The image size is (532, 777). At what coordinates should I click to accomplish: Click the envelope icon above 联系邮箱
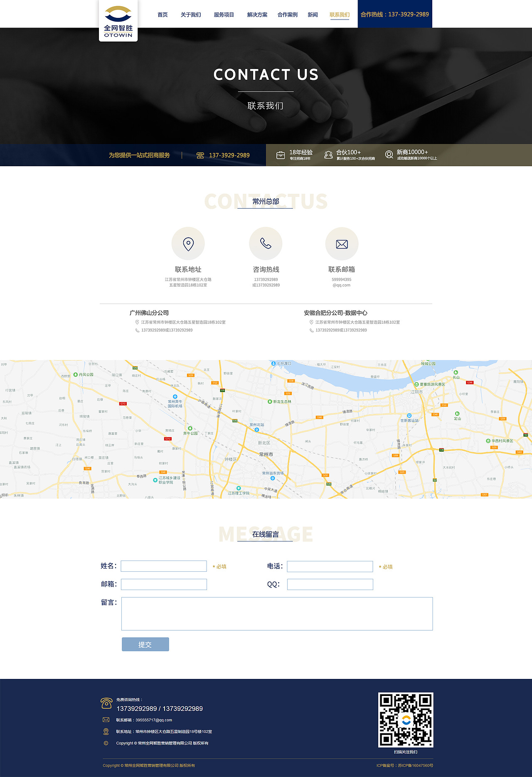[342, 244]
